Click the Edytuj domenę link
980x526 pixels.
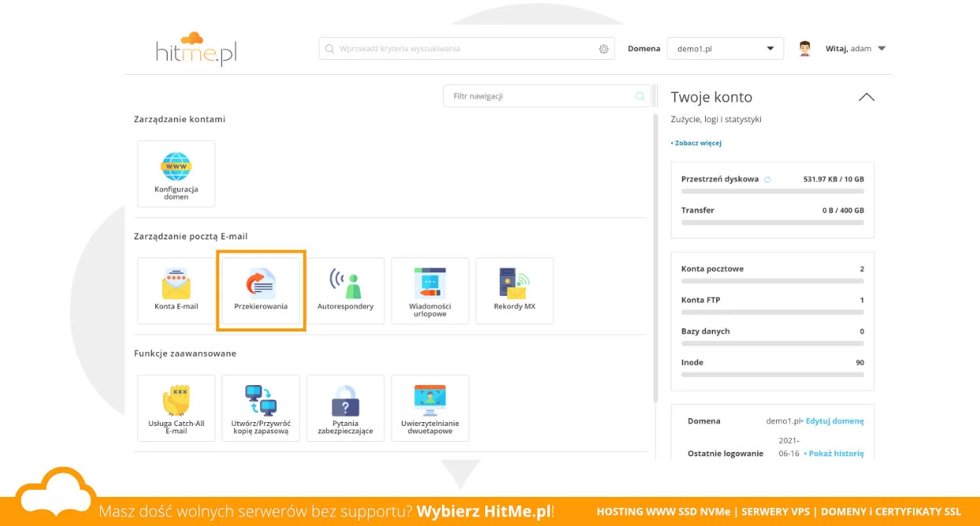834,421
